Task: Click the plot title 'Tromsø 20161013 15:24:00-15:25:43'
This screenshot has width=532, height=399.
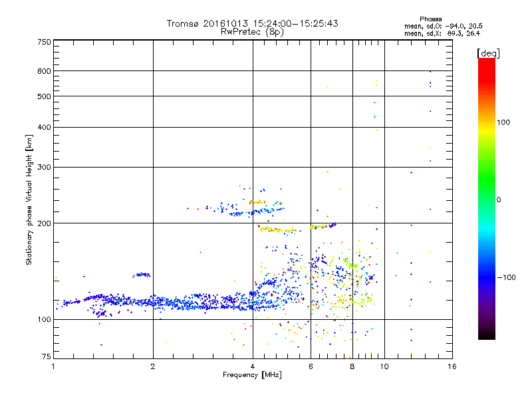Action: pyautogui.click(x=252, y=23)
